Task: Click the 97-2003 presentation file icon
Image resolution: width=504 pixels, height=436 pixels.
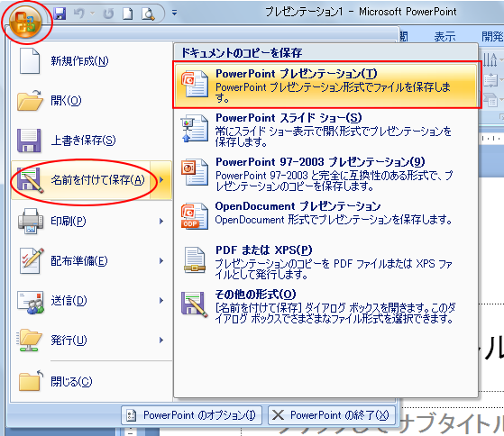Action: [194, 173]
